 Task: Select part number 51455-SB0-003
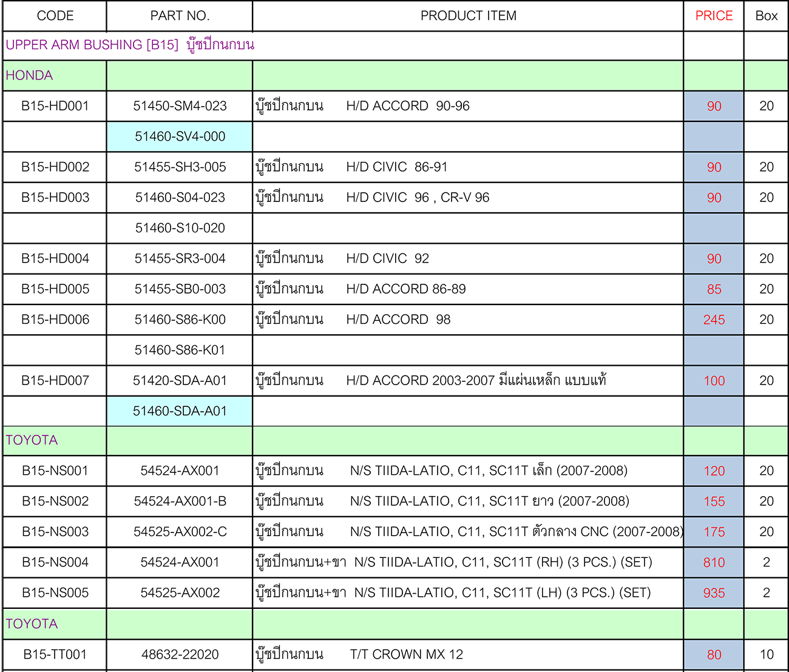[x=180, y=289]
